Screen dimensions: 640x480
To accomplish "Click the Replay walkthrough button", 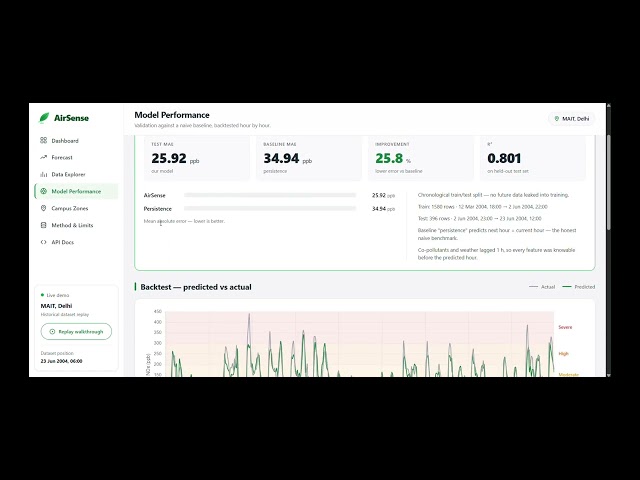I will coord(76,331).
